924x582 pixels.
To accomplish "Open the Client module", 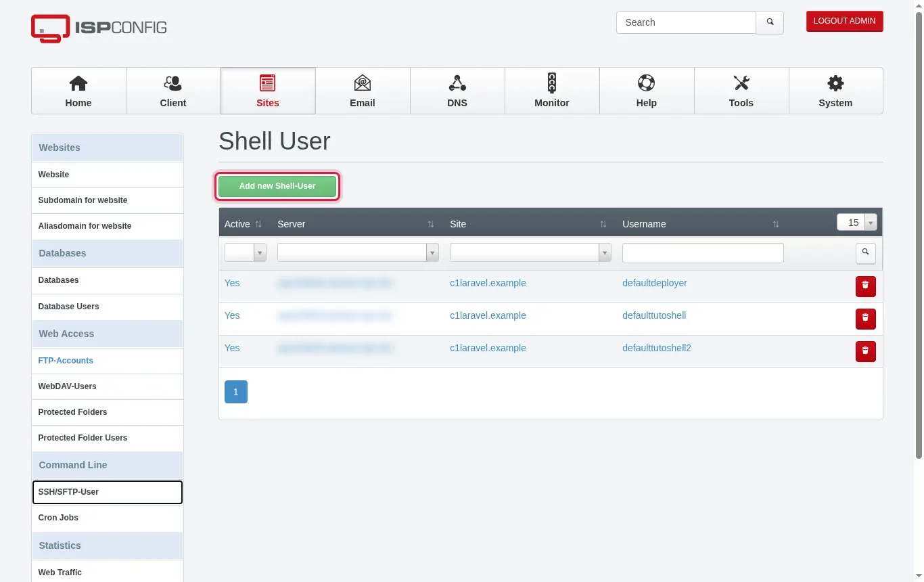I will pyautogui.click(x=173, y=91).
